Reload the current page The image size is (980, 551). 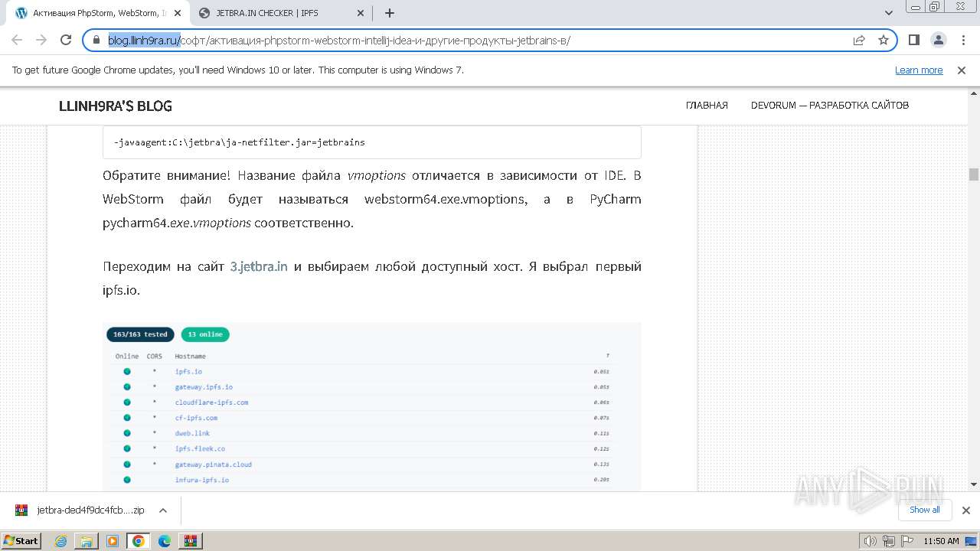pos(66,41)
